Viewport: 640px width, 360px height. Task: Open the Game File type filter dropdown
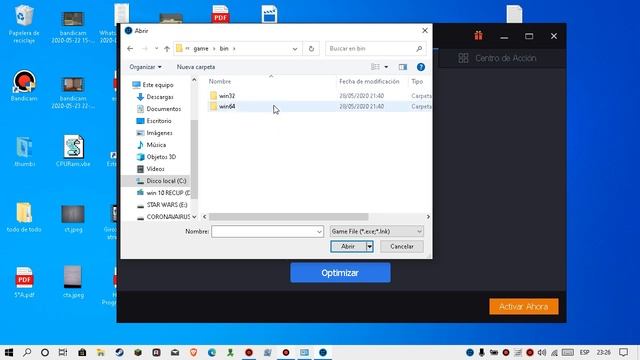(376, 231)
